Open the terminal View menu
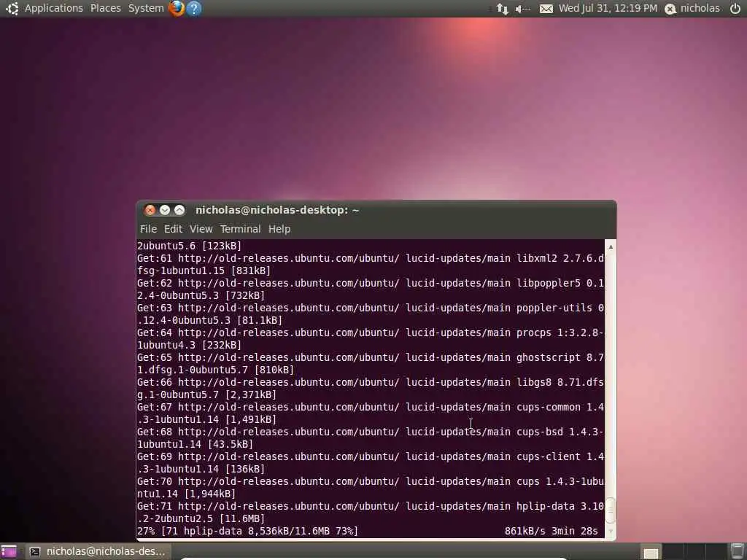 201,229
